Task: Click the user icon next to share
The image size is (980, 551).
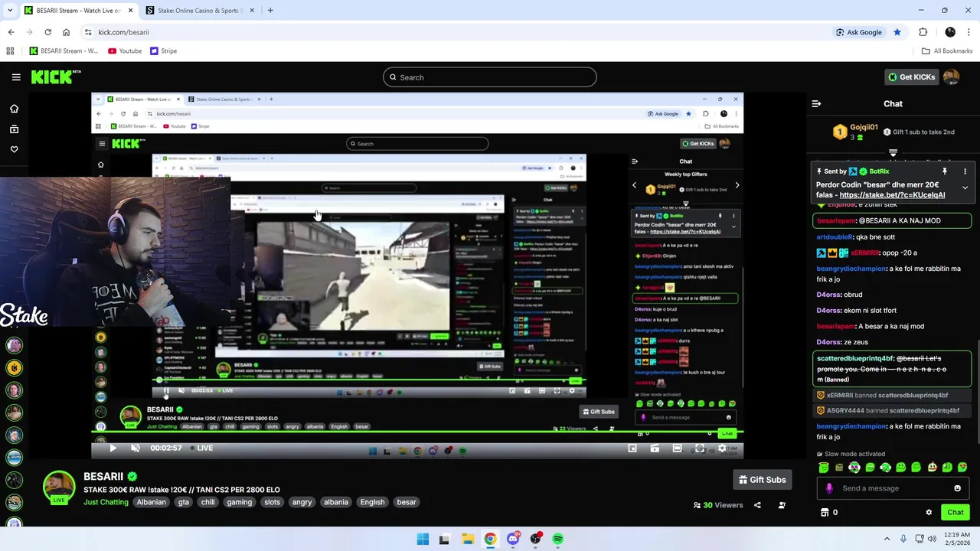Action: pos(782,505)
